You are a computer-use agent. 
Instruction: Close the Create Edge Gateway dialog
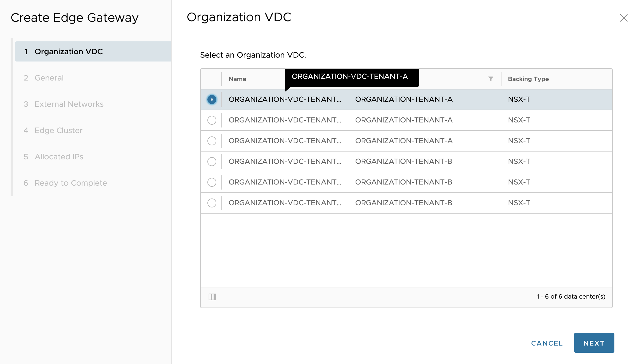pos(624,18)
